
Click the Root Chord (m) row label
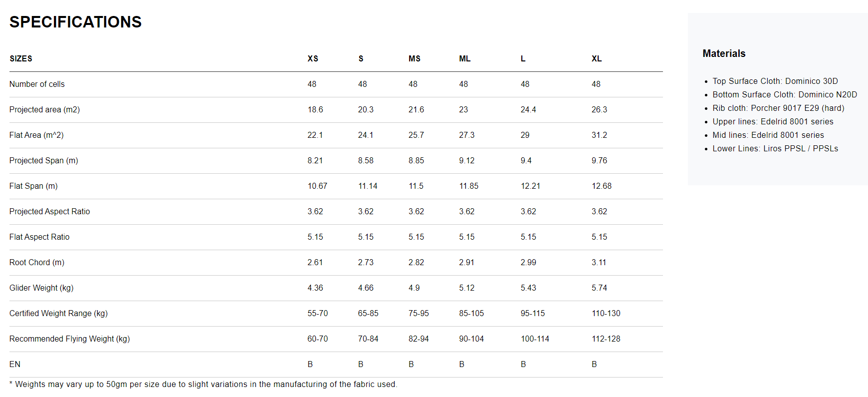point(37,262)
